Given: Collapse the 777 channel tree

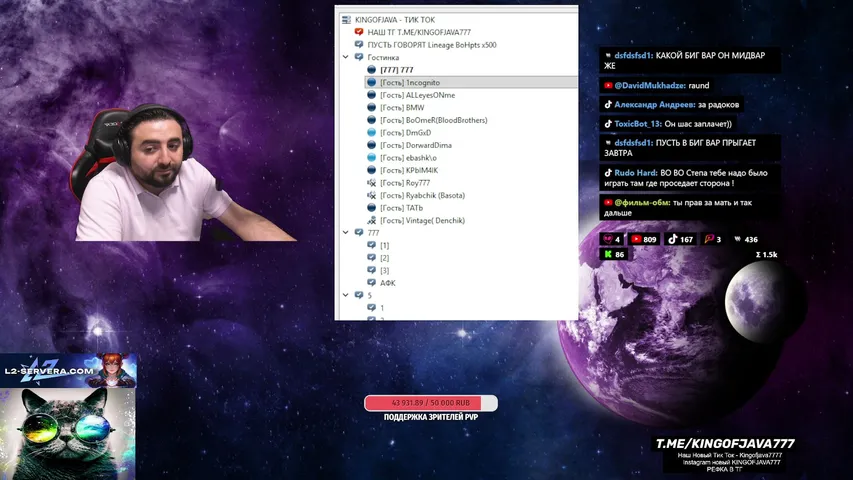Looking at the screenshot, I should click(345, 232).
